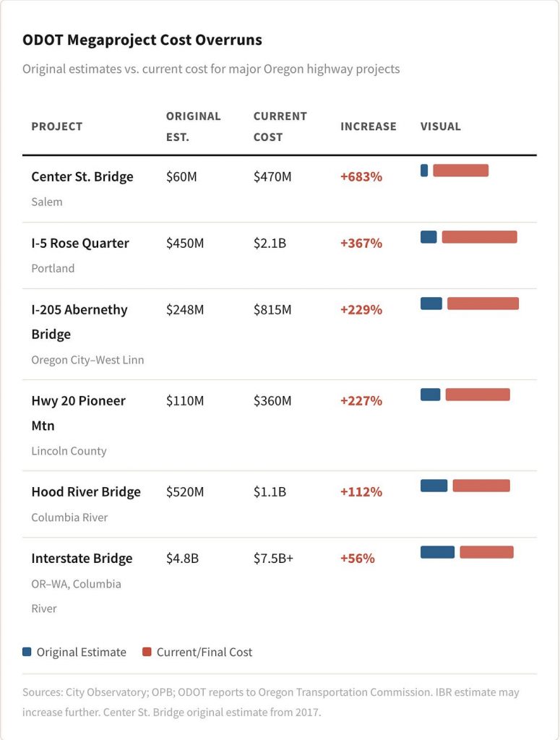Click the Sources footnote text
Image resolution: width=560 pixels, height=740 pixels.
click(270, 702)
